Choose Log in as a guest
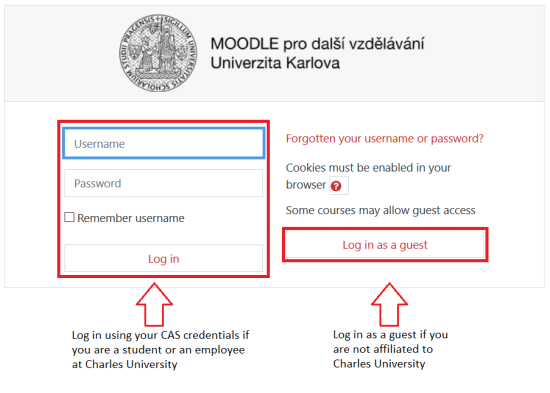Viewport: 550px width, 393px height. [385, 245]
